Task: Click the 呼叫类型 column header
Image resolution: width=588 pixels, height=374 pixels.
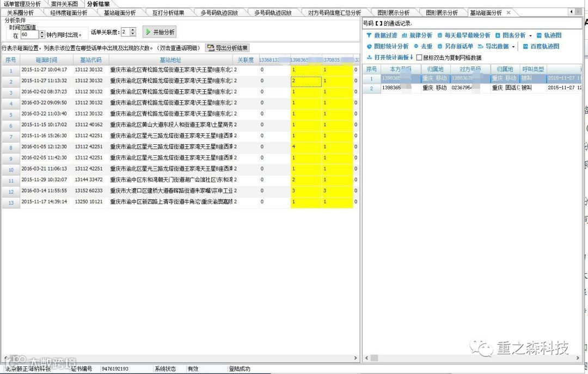Action: pyautogui.click(x=533, y=69)
